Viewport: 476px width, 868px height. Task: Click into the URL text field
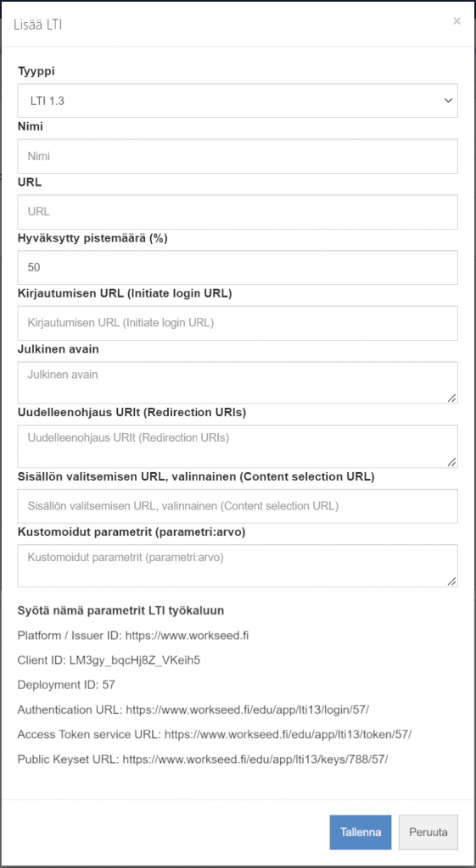[x=238, y=211]
